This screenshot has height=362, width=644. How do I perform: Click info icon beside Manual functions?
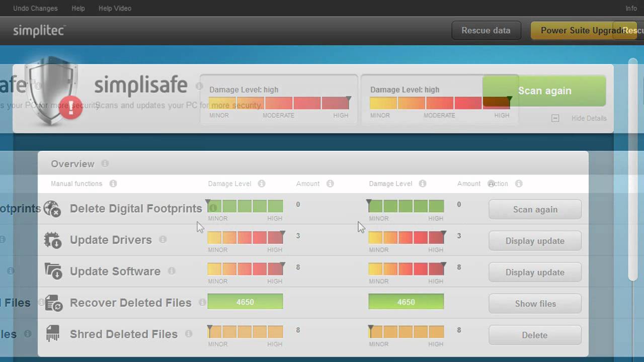pos(113,184)
